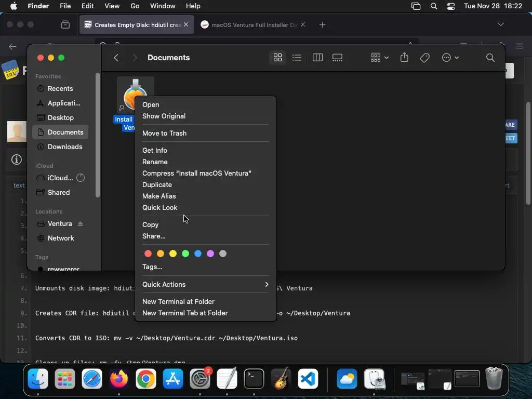The image size is (532, 399).
Task: Switch Finder to gallery view
Action: tap(337, 58)
